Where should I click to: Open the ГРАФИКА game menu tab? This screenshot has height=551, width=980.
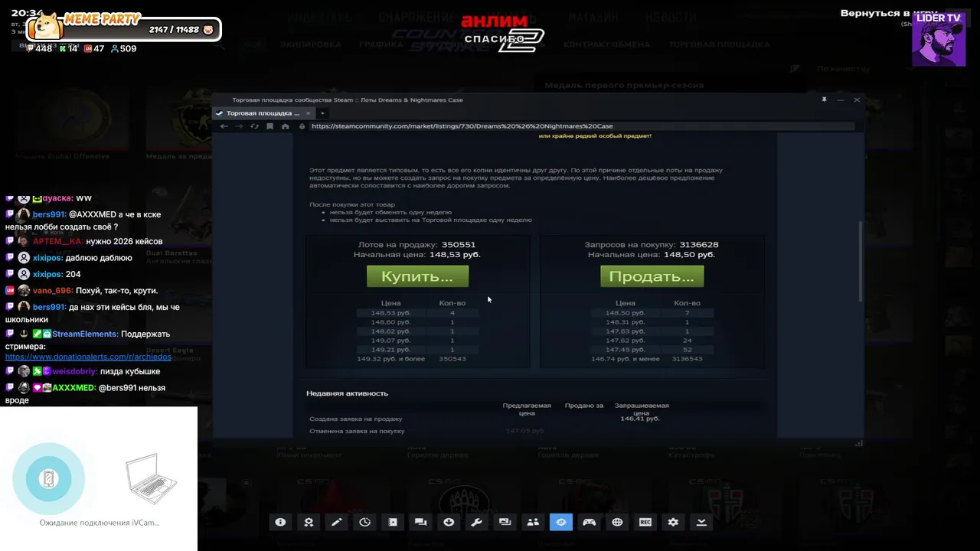point(381,44)
